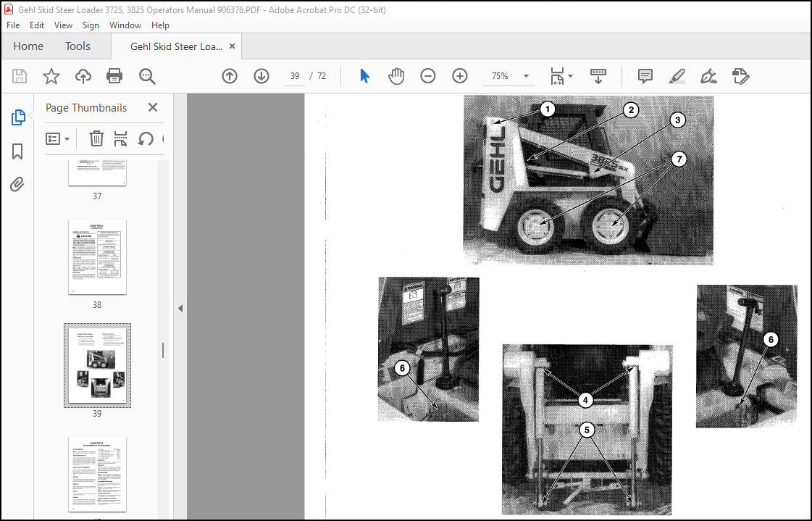Click the Save file icon
The width and height of the screenshot is (812, 521).
click(x=20, y=76)
